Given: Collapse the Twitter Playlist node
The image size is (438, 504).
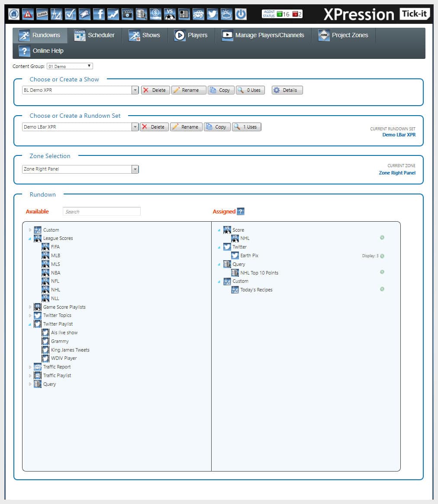Looking at the screenshot, I should click(x=30, y=324).
